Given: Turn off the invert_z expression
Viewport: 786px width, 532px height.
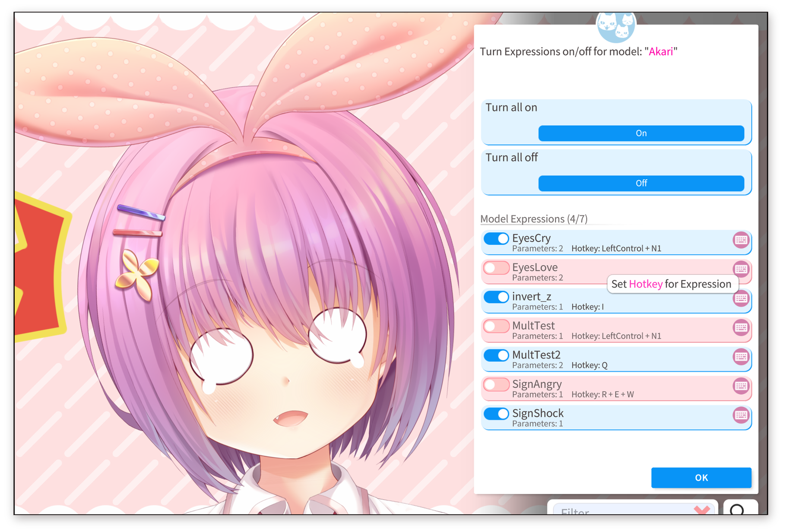Looking at the screenshot, I should click(x=496, y=297).
